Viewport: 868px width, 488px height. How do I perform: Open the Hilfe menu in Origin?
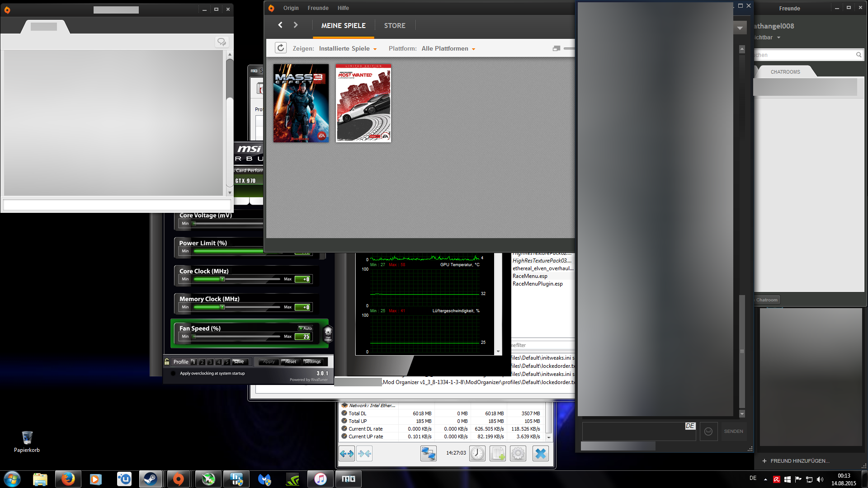click(343, 8)
